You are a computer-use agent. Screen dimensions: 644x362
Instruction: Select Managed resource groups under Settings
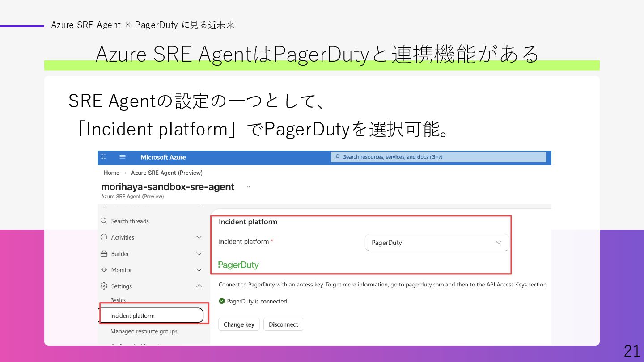click(x=144, y=332)
